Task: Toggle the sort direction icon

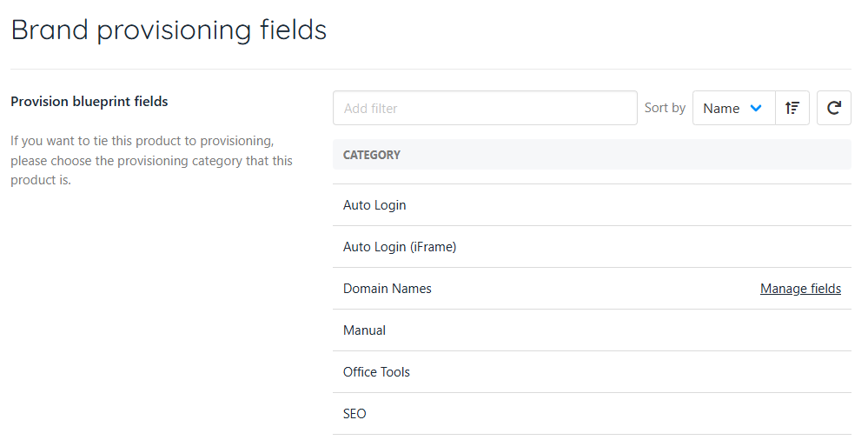Action: (x=792, y=108)
